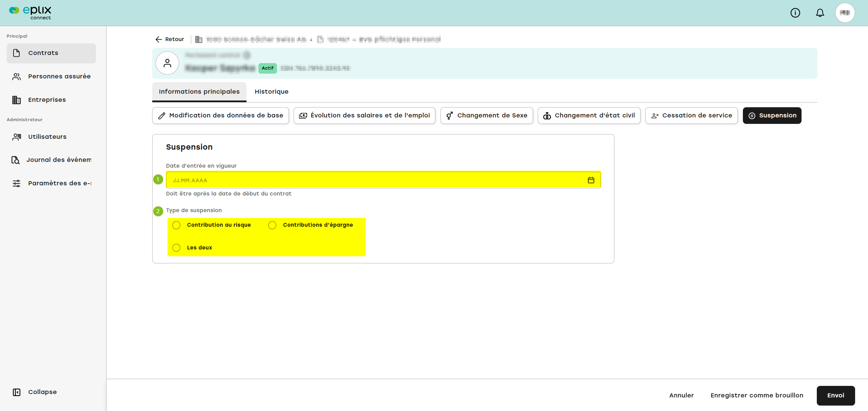Click Annuler to cancel

(682, 395)
